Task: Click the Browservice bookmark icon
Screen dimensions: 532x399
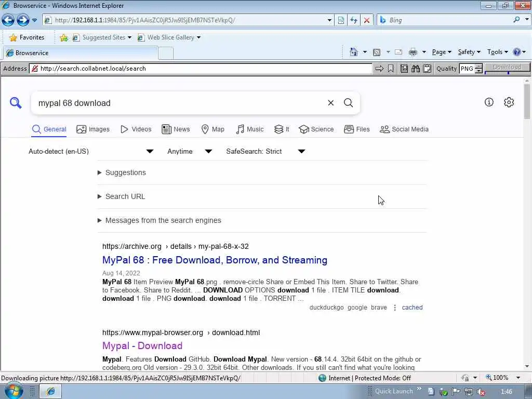Action: pos(391,69)
